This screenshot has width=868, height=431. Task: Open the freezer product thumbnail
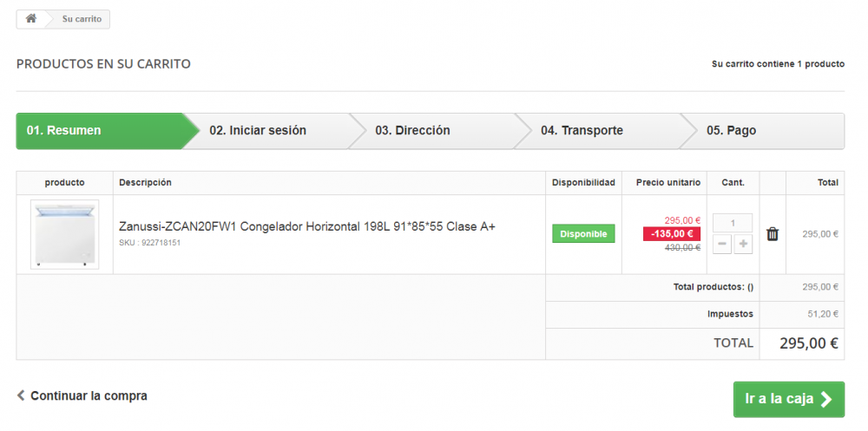pyautogui.click(x=64, y=234)
